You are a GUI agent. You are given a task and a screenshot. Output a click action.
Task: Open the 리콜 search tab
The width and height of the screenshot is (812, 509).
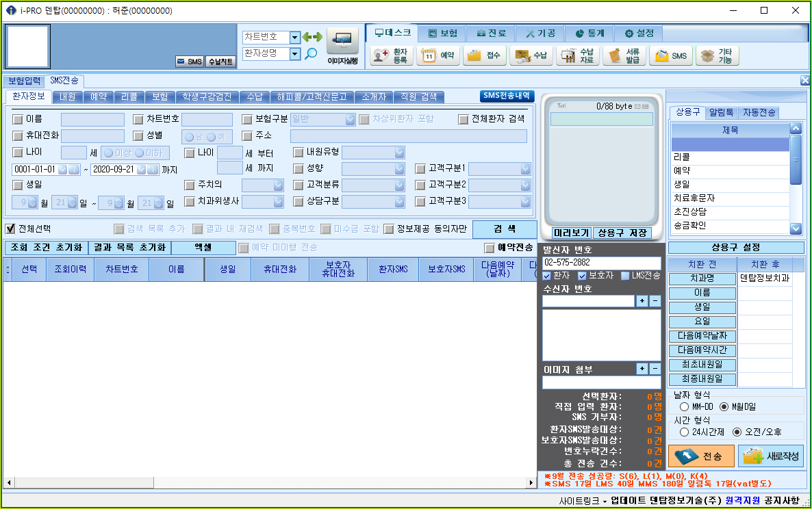(129, 96)
